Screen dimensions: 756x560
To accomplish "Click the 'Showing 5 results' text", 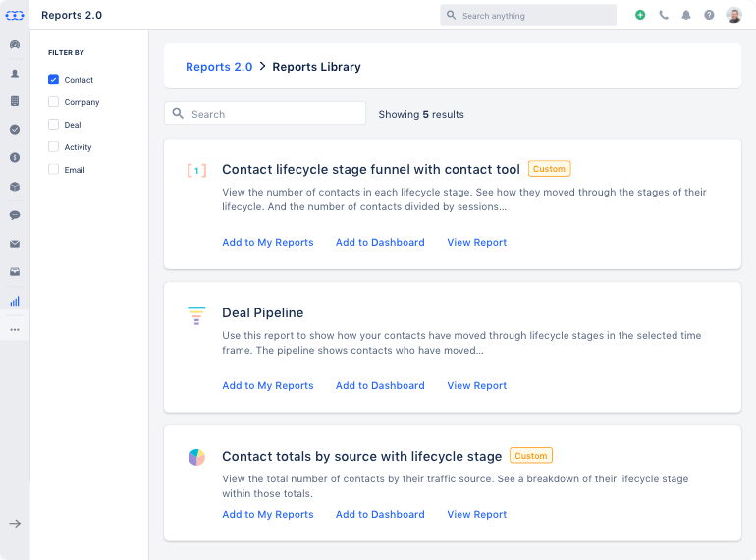I will pos(421,114).
